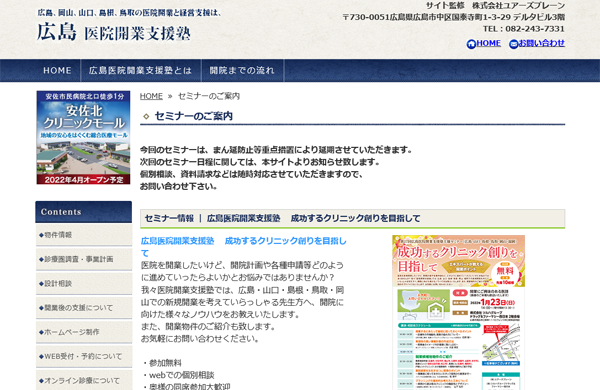This screenshot has height=390, width=600.
Task: Click the breadcrumb text セミナーのご案内
Action: [209, 96]
